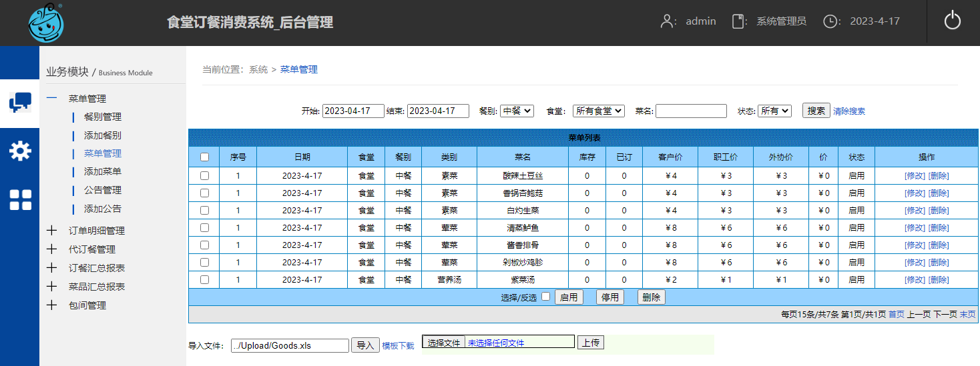
Task: Expand the 菜品汇总报表 plus icon
Action: click(x=51, y=287)
